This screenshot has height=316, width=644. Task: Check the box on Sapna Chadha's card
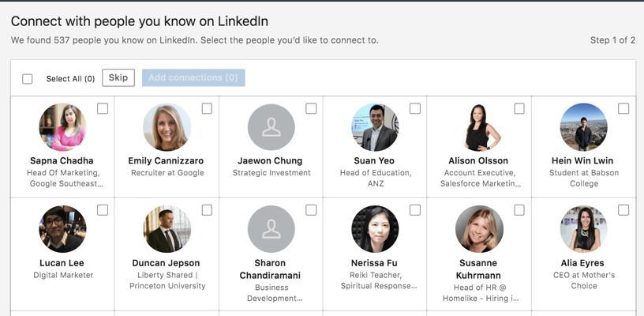(x=103, y=109)
